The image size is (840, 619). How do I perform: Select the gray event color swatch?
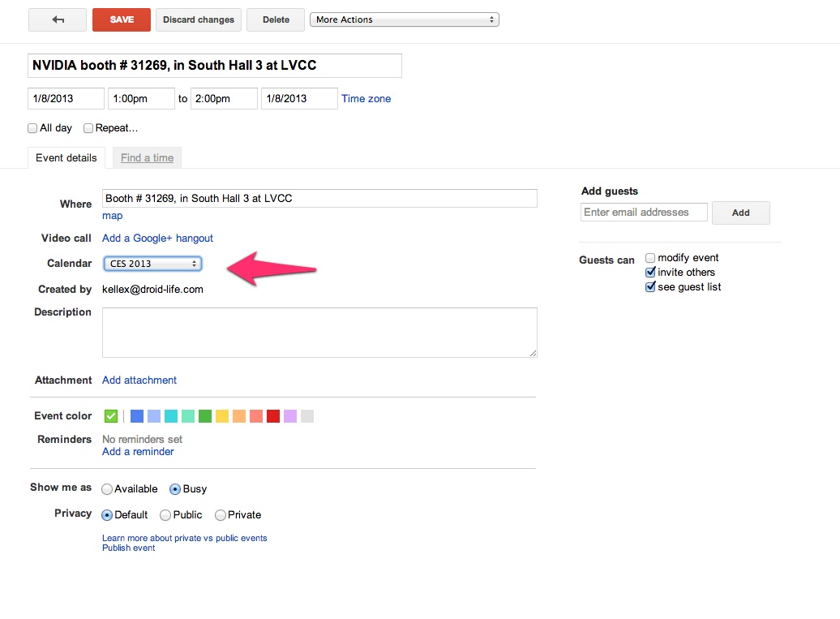pos(307,416)
